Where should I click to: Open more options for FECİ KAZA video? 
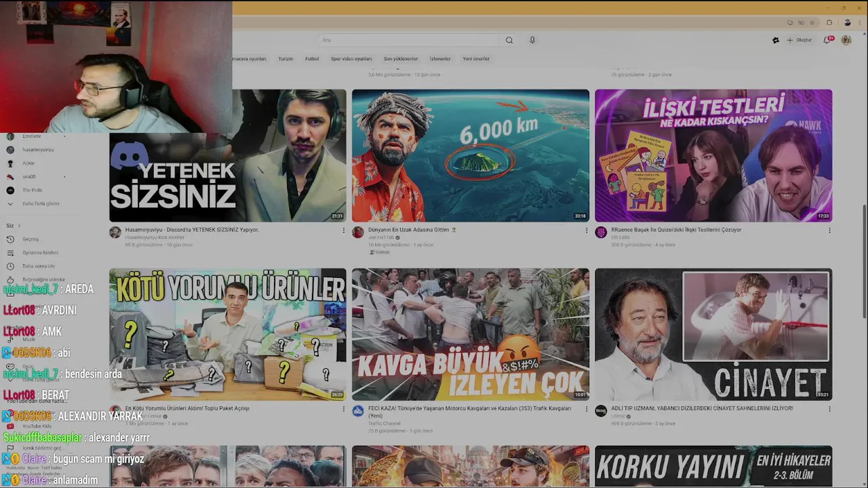[x=587, y=409]
